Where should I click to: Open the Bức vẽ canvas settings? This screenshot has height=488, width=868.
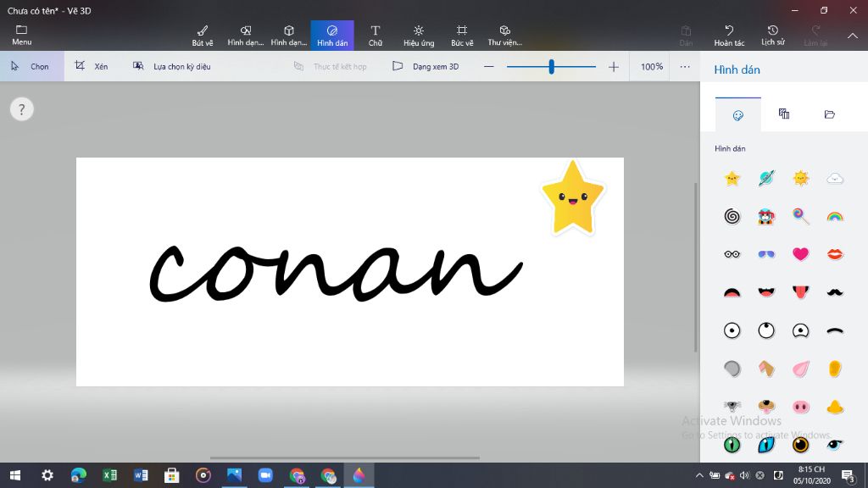[x=462, y=36]
